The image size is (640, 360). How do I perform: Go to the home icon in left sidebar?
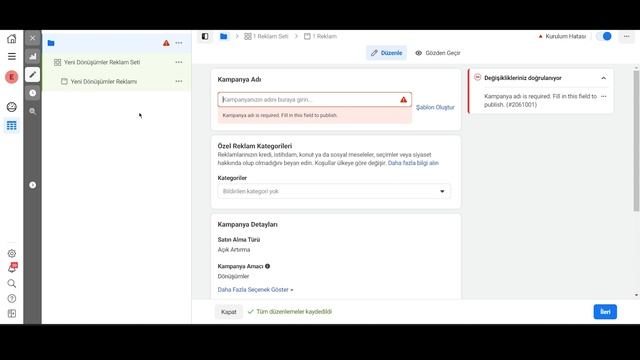pyautogui.click(x=11, y=39)
